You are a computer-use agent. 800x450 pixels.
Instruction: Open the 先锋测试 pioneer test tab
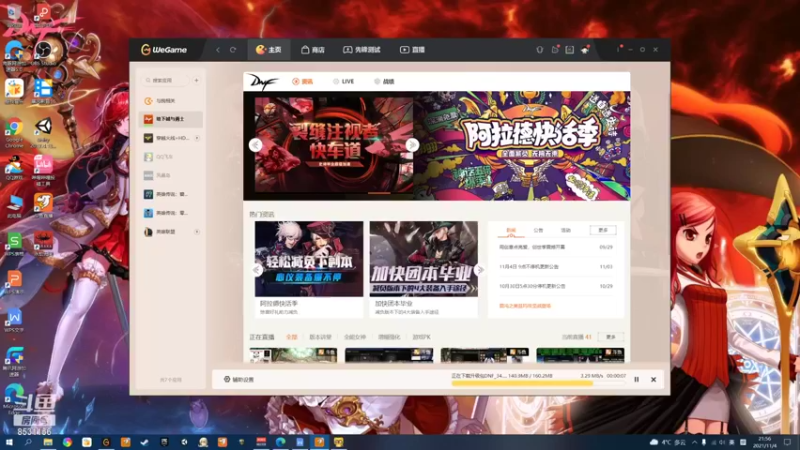point(362,49)
